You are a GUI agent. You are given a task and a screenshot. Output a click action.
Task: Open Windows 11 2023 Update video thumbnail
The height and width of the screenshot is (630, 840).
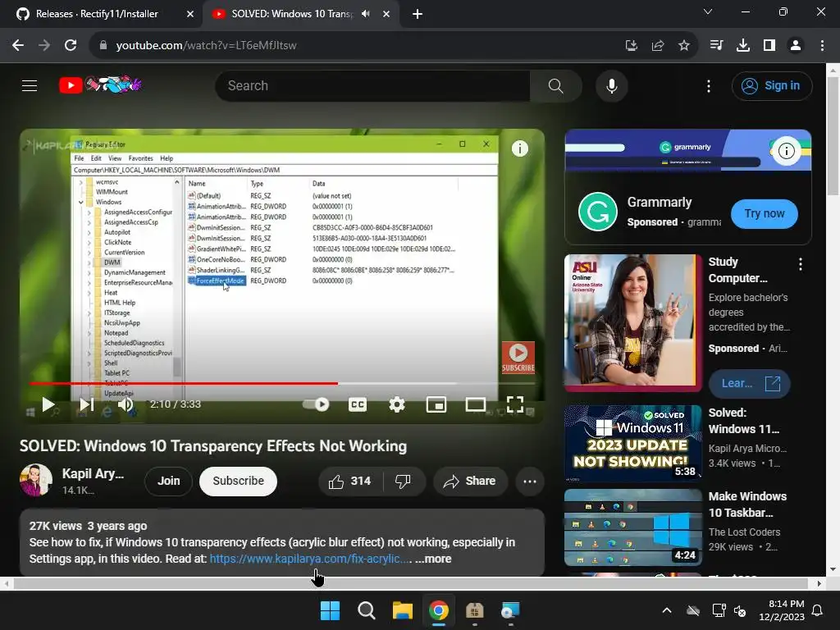(632, 443)
